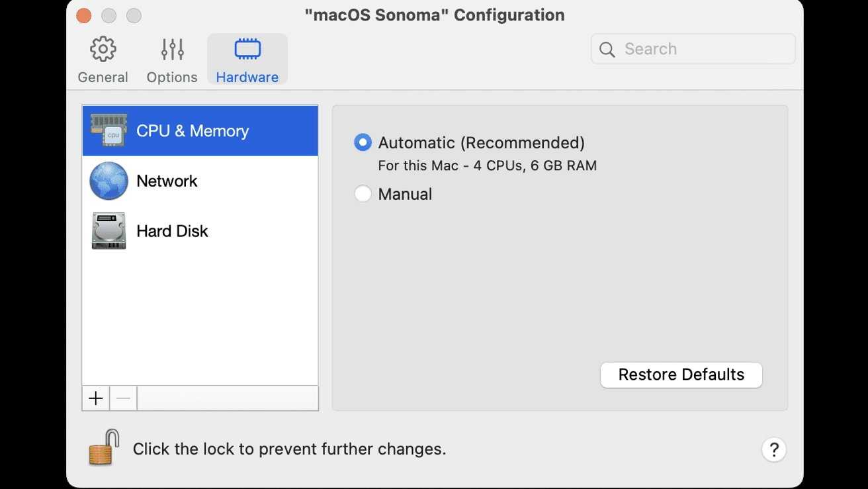Choose the Manual radio button
The image size is (868, 489).
(363, 194)
